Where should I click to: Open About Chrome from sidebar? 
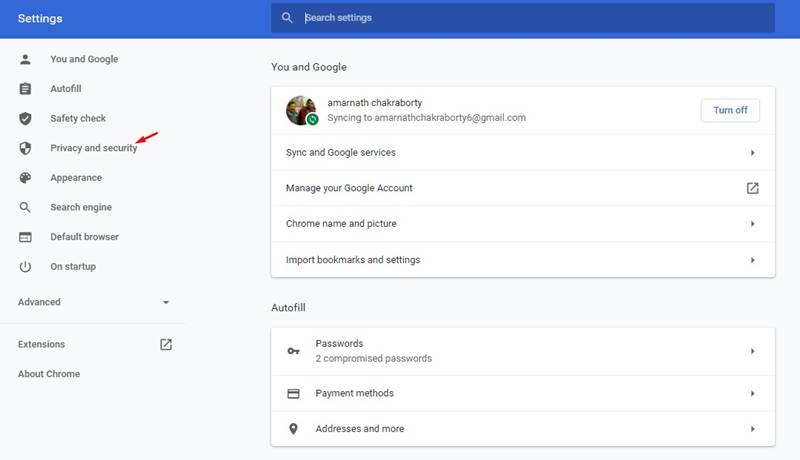[49, 374]
